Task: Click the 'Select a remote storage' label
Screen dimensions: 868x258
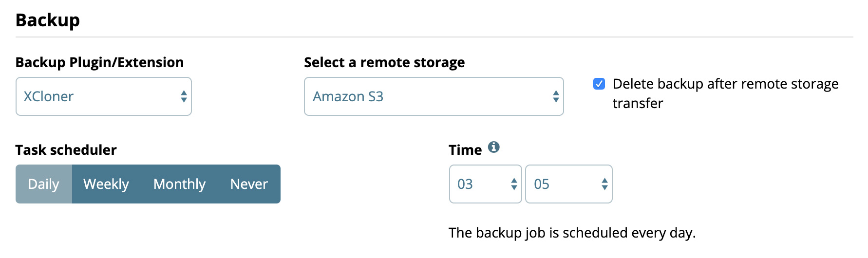Action: coord(384,62)
